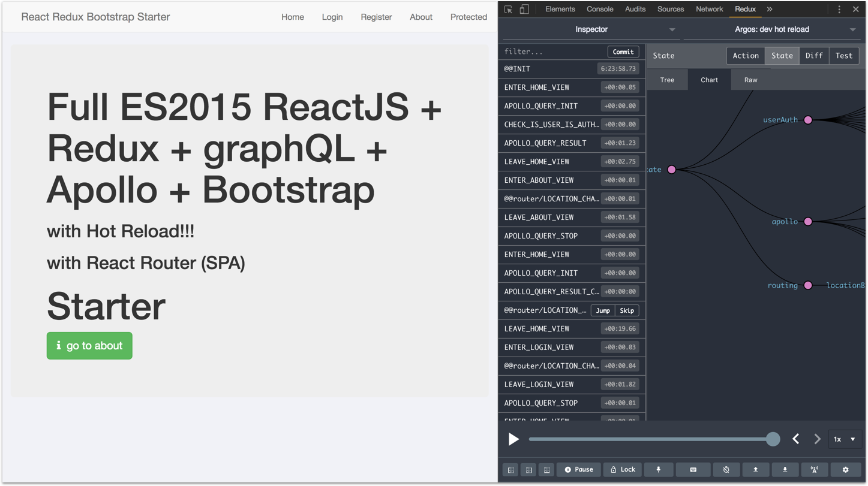Switch to Console DevTools tab
The height and width of the screenshot is (486, 868).
click(600, 10)
